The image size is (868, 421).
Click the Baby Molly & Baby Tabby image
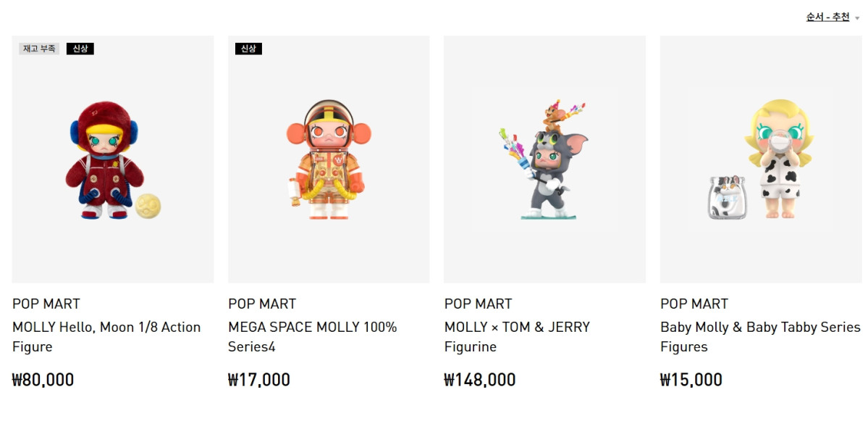[x=760, y=159]
